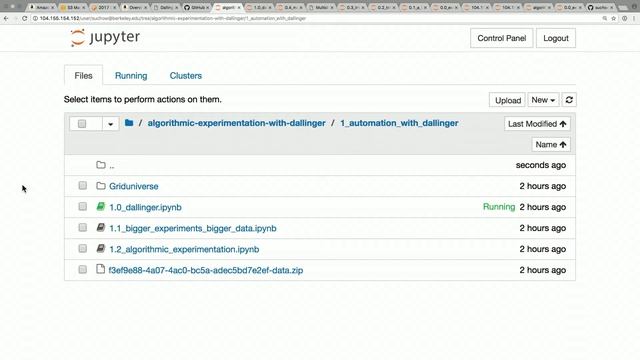
Task: Switch to the GitHub browser tab
Action: [197, 7]
